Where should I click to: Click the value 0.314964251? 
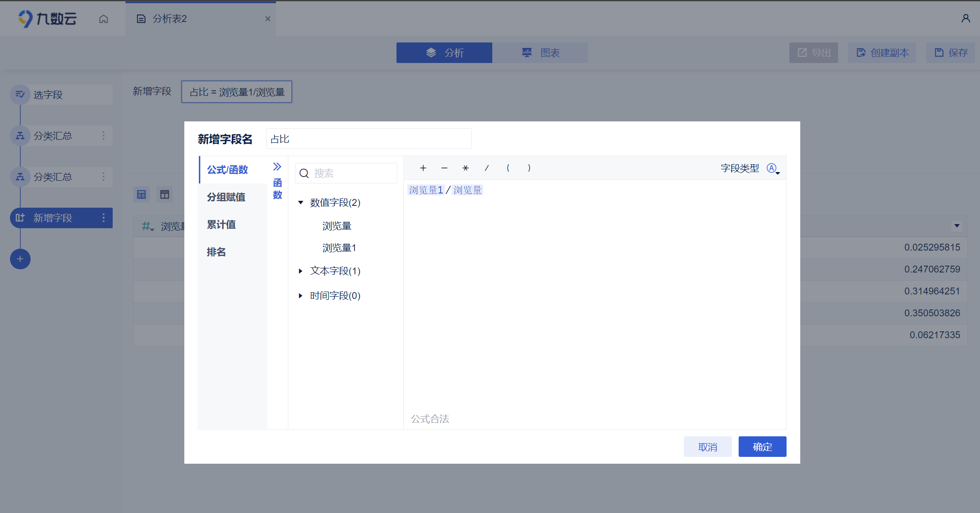point(932,291)
